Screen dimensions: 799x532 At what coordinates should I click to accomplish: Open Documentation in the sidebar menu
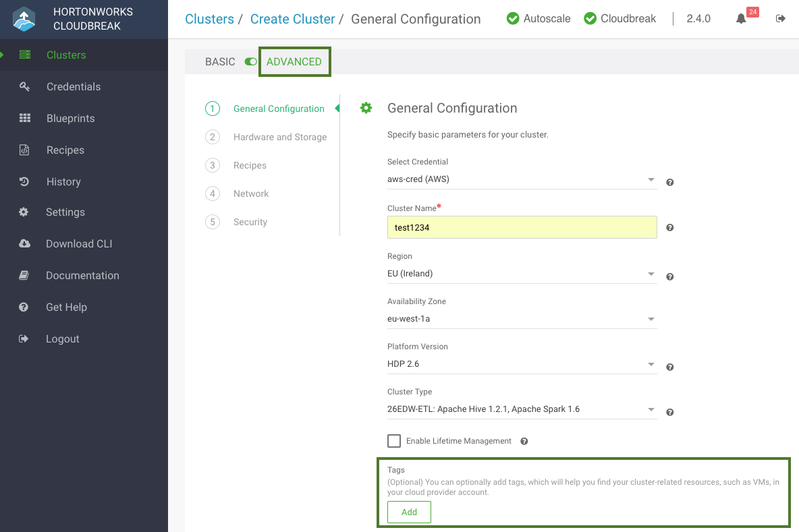(84, 275)
